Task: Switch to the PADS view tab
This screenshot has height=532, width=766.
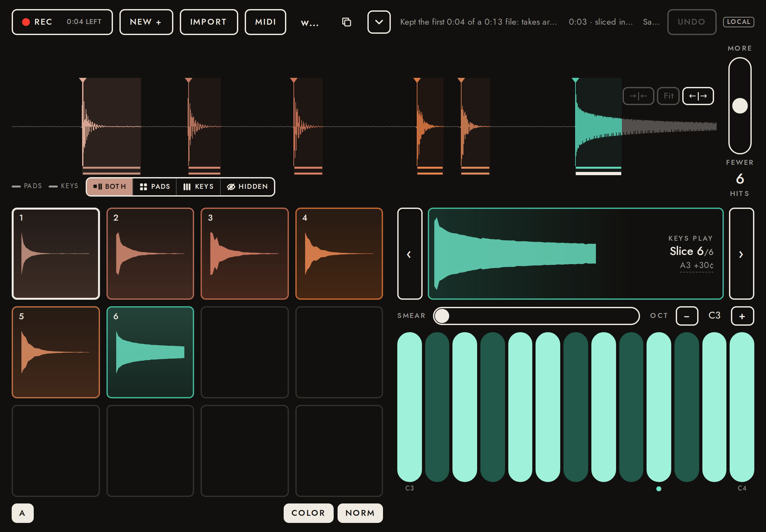Action: [x=155, y=187]
